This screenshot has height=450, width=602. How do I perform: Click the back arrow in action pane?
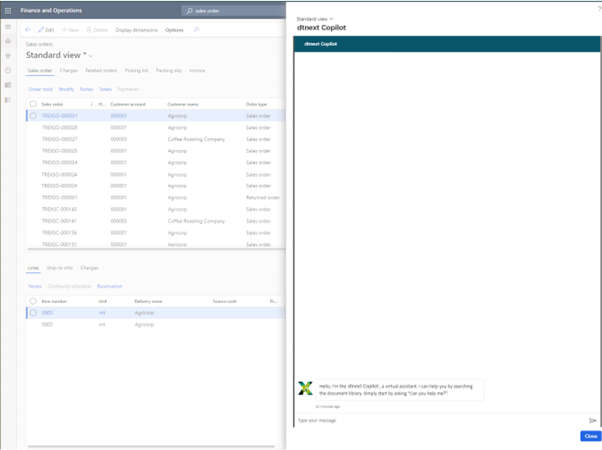pos(28,30)
